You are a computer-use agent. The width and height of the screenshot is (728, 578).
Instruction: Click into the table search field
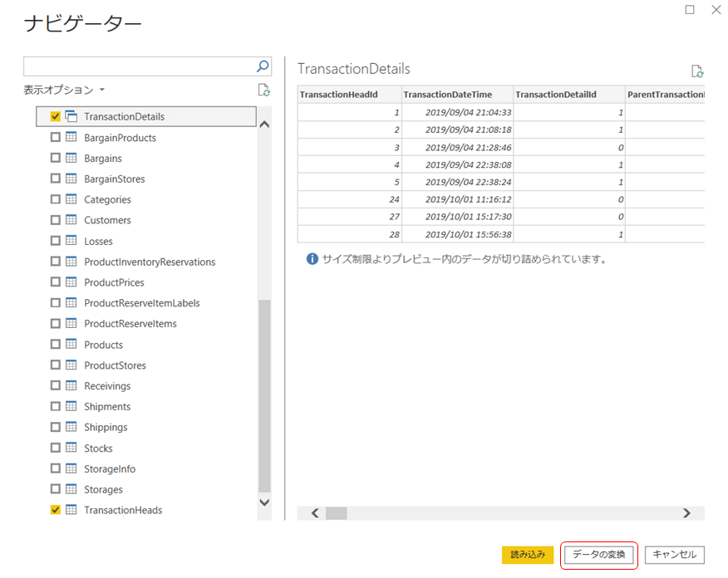(x=140, y=66)
